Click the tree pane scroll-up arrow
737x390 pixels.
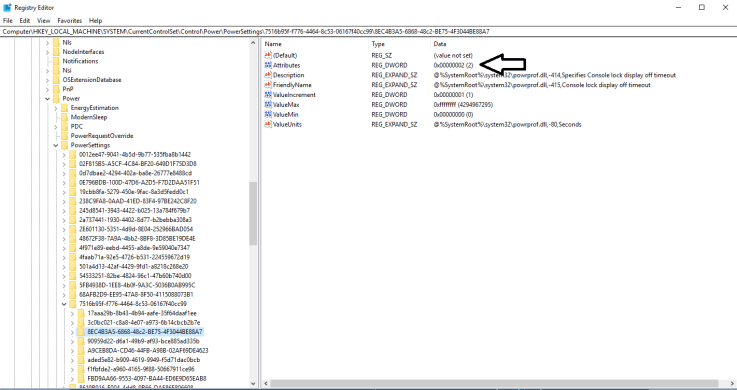click(254, 43)
